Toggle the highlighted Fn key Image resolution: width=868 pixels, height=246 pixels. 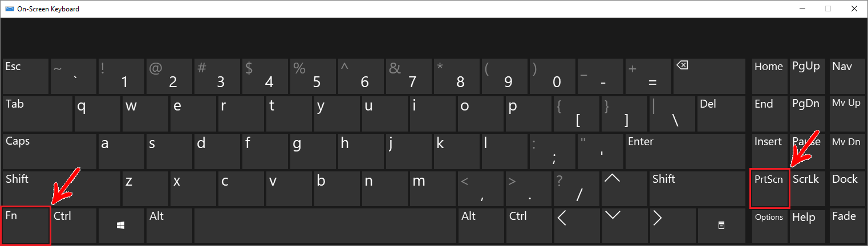[x=26, y=226]
